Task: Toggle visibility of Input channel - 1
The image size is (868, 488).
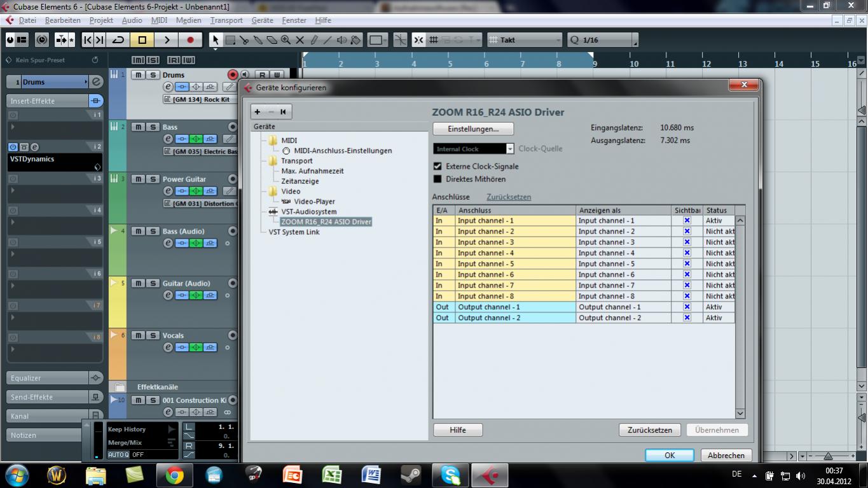Action: [x=687, y=221]
